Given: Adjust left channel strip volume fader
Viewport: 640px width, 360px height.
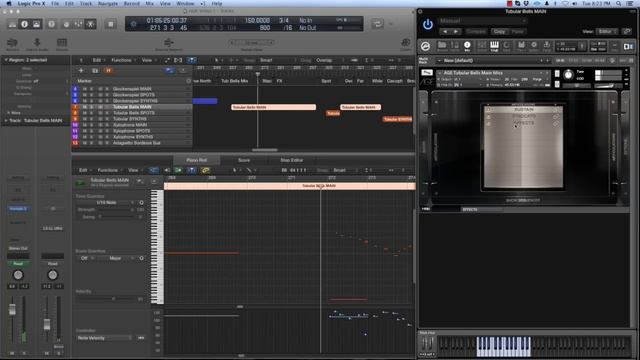Looking at the screenshot, I should (x=12, y=310).
